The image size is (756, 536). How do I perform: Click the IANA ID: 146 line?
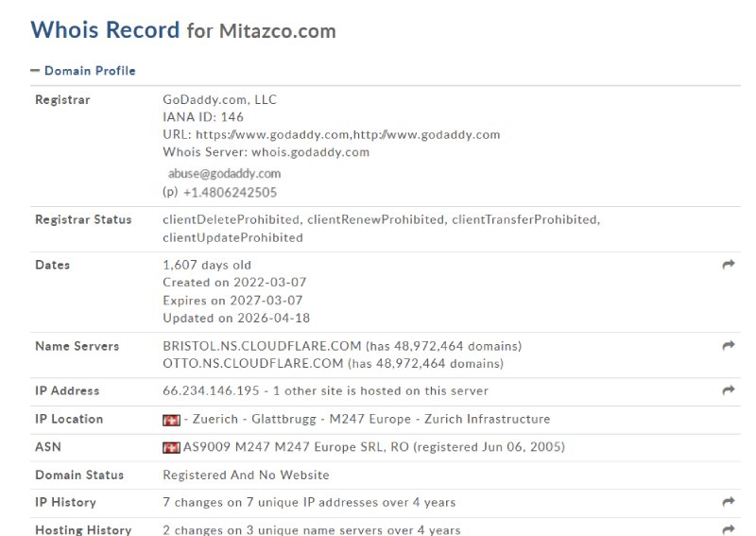tap(203, 117)
